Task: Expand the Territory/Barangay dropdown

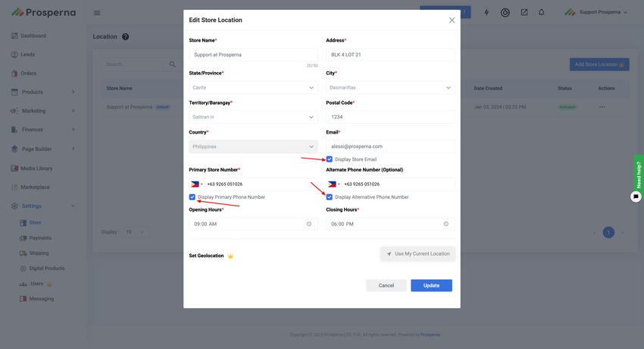Action: tap(253, 117)
